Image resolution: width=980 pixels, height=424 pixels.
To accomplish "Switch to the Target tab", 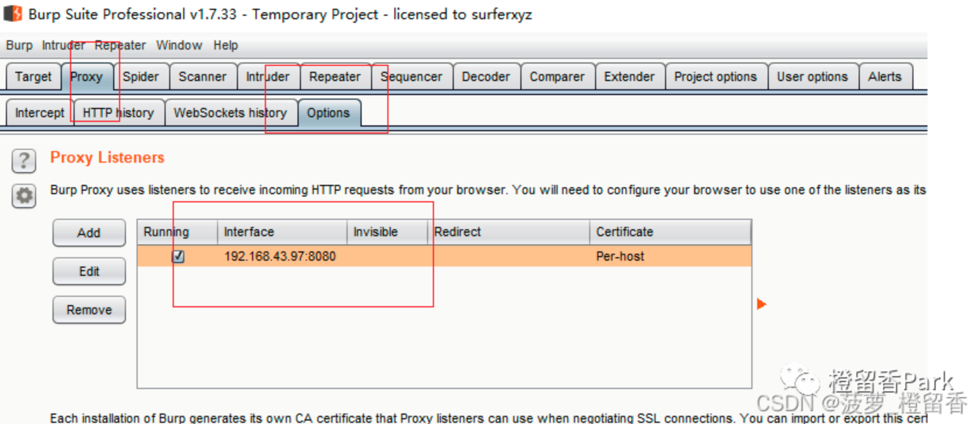I will [x=33, y=77].
